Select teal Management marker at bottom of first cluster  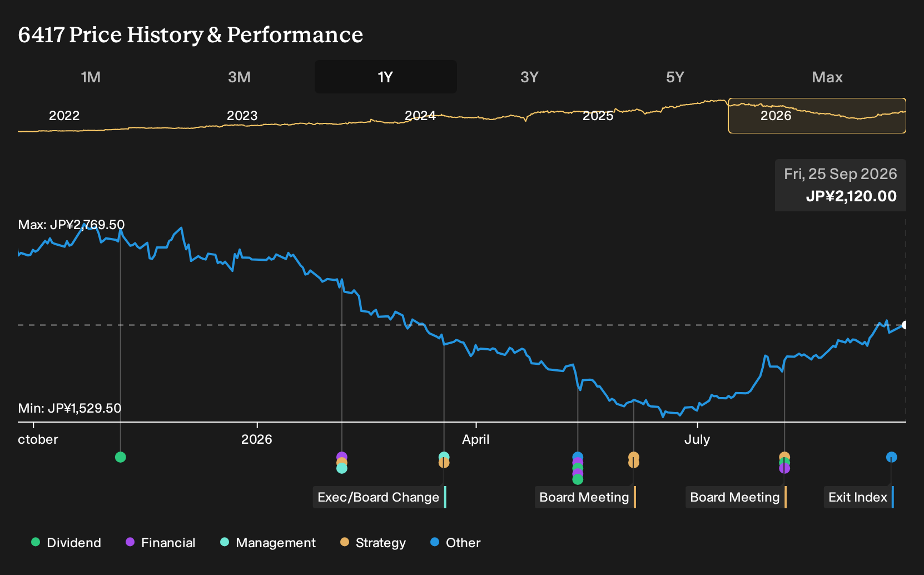click(342, 469)
